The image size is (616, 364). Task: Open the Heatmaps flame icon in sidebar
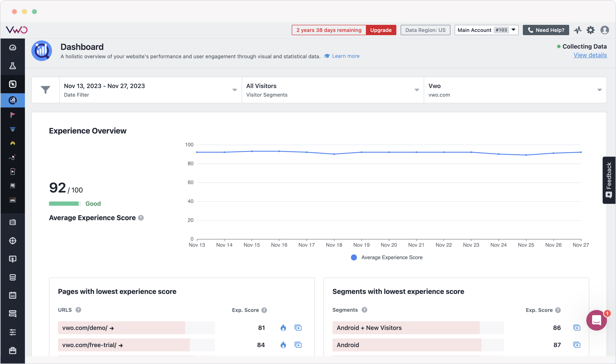(x=12, y=143)
